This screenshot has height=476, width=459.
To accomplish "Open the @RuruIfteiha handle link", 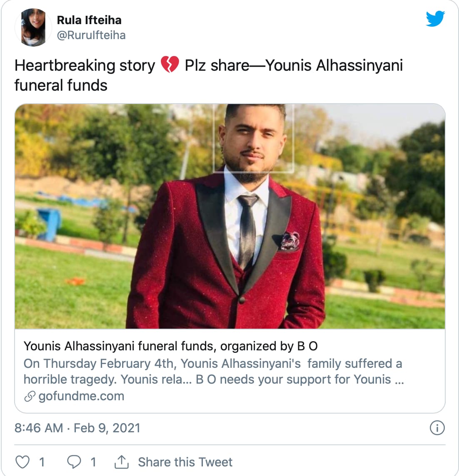I will coord(91,35).
